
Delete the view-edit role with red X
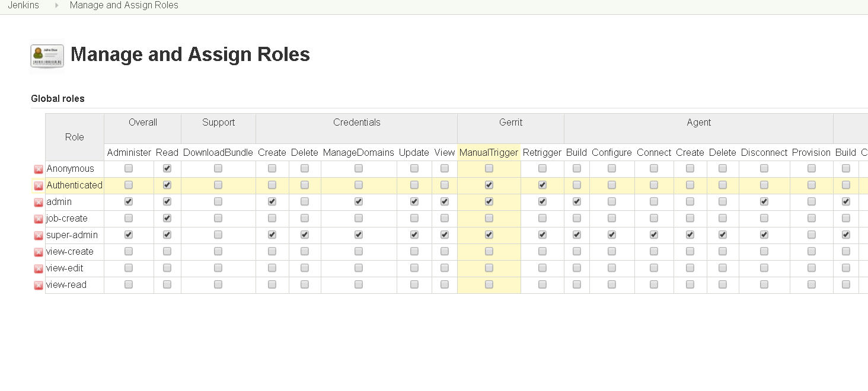click(39, 269)
